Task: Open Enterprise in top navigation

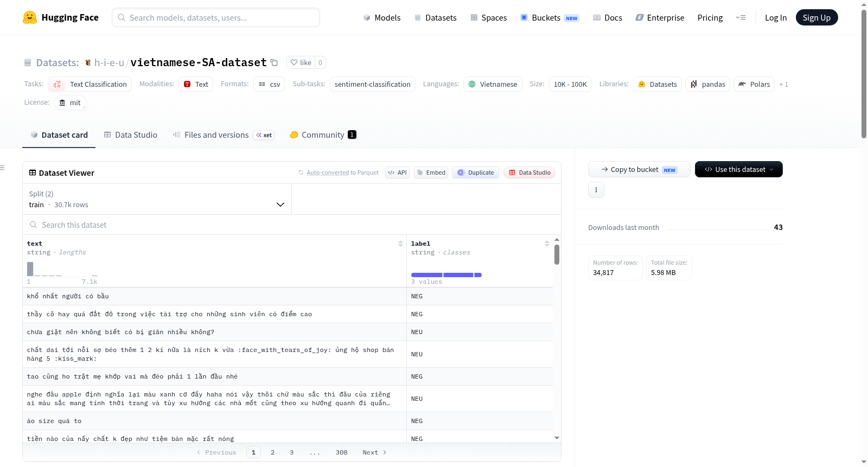Action: (660, 17)
